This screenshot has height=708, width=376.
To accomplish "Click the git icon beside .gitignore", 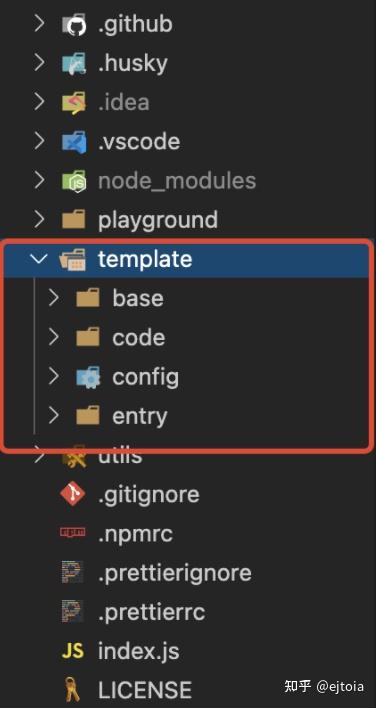I will pyautogui.click(x=73, y=494).
